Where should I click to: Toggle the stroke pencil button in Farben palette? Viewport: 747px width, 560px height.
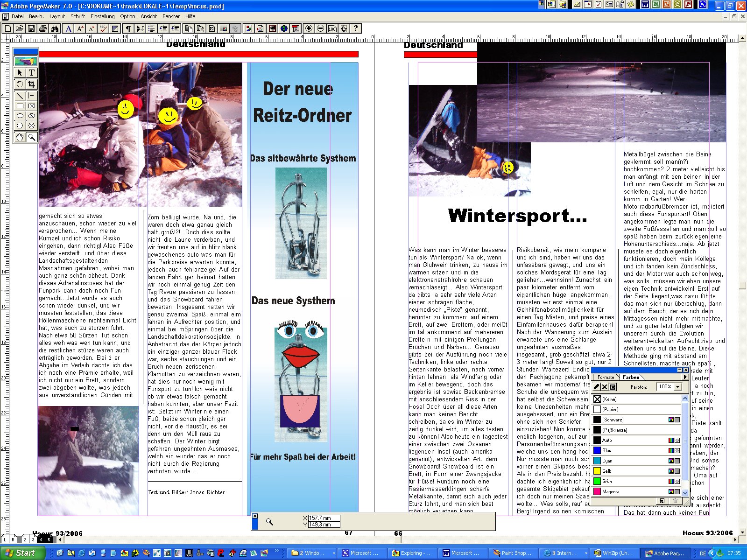pyautogui.click(x=597, y=387)
